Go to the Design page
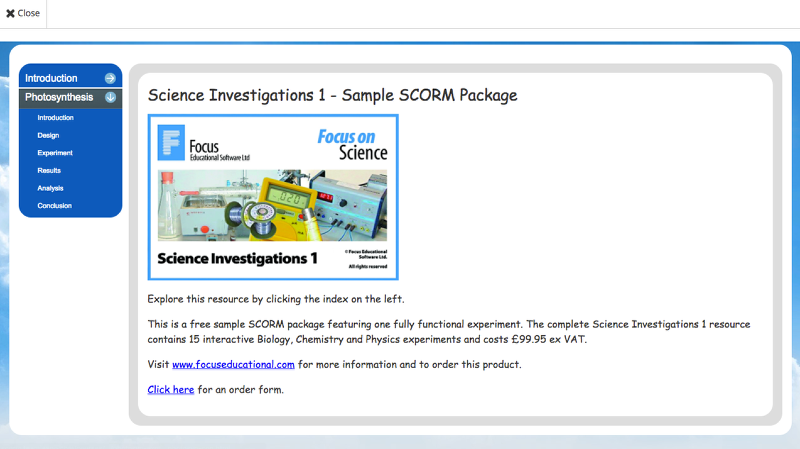The width and height of the screenshot is (800, 449). [48, 136]
